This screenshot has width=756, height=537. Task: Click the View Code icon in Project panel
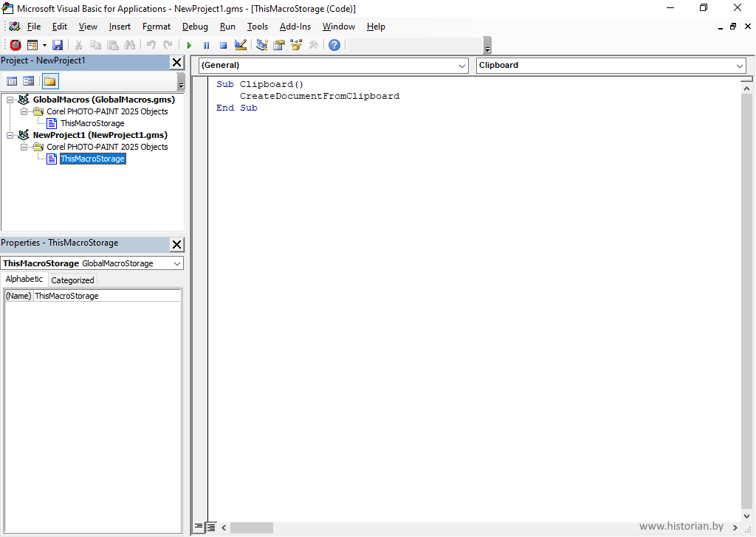coord(12,82)
